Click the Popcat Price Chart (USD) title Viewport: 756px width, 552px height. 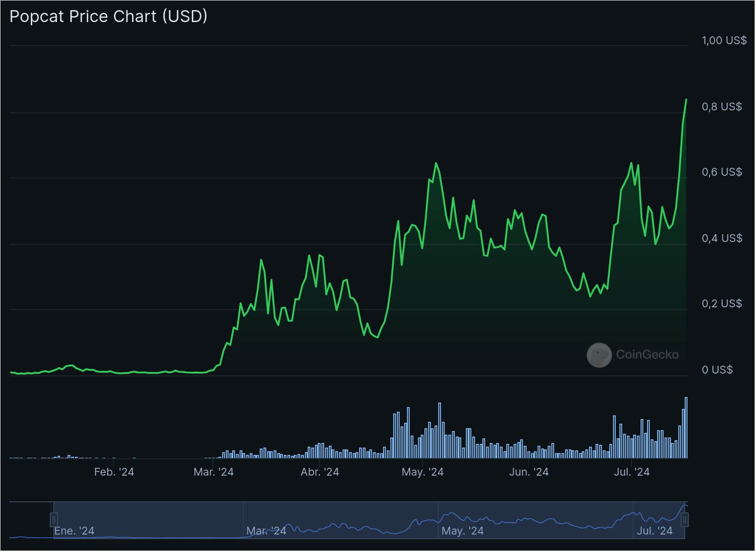[109, 17]
